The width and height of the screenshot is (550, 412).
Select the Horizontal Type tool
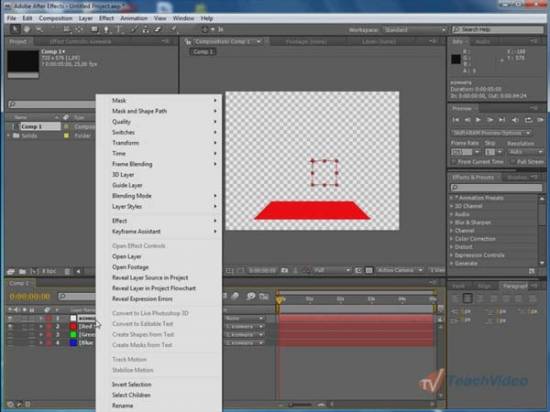point(119,29)
